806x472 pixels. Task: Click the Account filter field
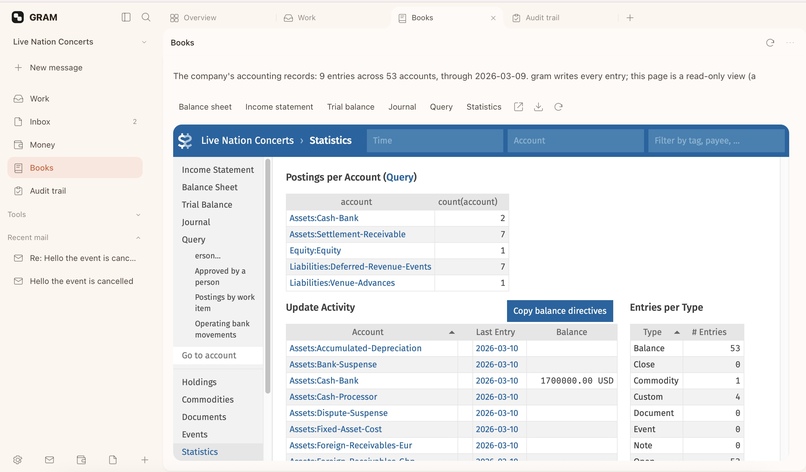[x=576, y=140]
